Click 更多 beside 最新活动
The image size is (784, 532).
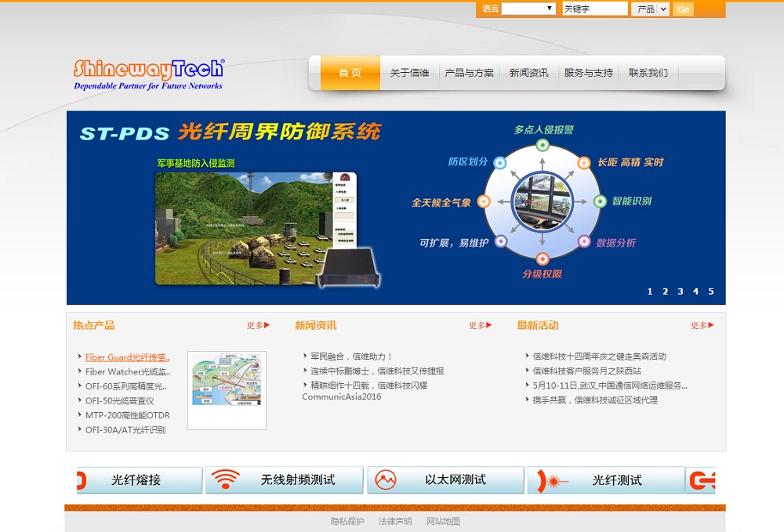(x=702, y=326)
